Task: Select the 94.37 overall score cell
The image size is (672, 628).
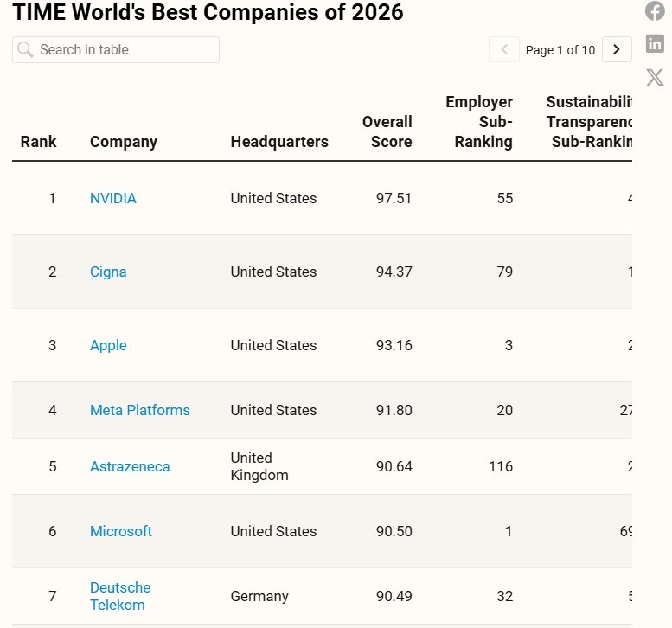Action: coord(394,272)
